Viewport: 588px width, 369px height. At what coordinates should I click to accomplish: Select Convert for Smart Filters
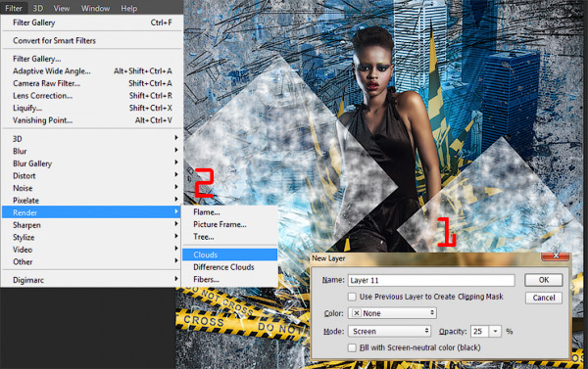coord(92,40)
